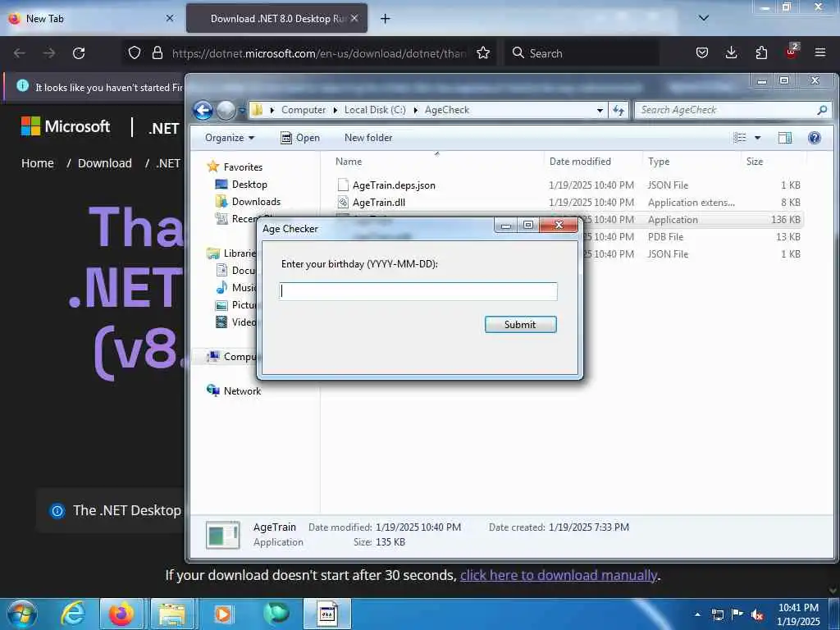Open the uBlock extension icon with badge
The height and width of the screenshot is (630, 840).
(792, 52)
